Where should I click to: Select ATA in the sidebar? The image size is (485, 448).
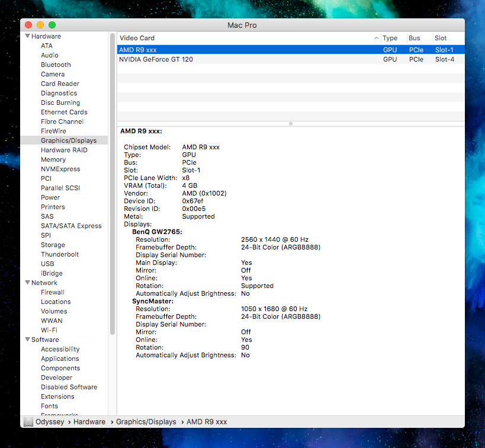47,46
